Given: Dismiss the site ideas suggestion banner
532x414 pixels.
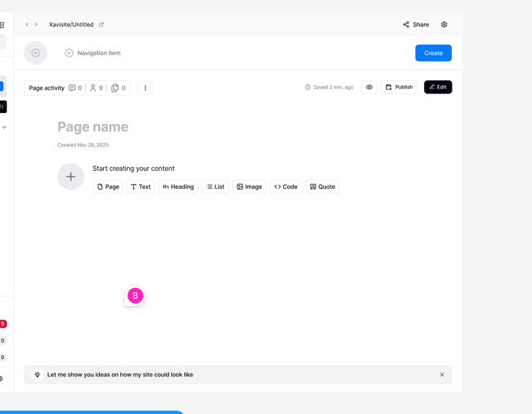Looking at the screenshot, I should pos(442,375).
